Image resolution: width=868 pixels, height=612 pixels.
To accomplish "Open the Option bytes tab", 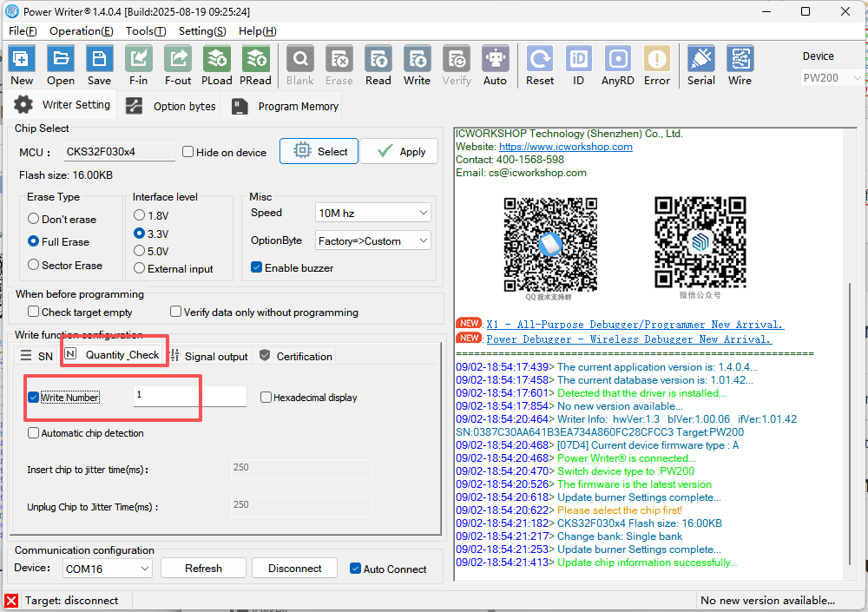I will point(170,106).
